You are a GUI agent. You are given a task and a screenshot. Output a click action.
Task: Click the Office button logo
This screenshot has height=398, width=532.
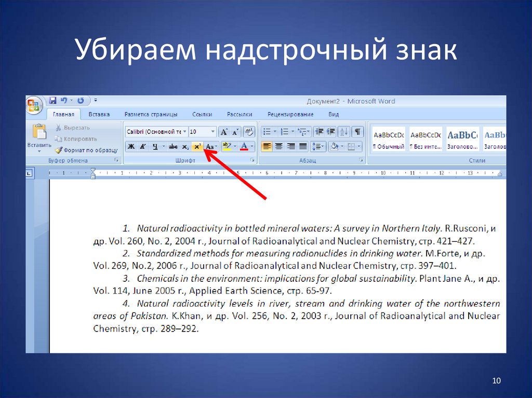(34, 105)
